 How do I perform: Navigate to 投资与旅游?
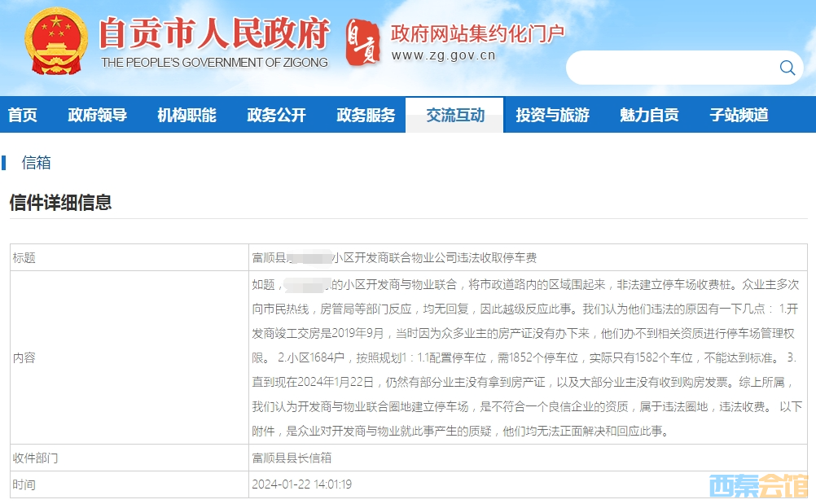coord(552,115)
